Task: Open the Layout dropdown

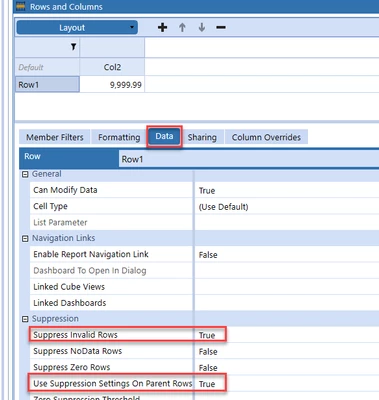Action: click(x=77, y=27)
